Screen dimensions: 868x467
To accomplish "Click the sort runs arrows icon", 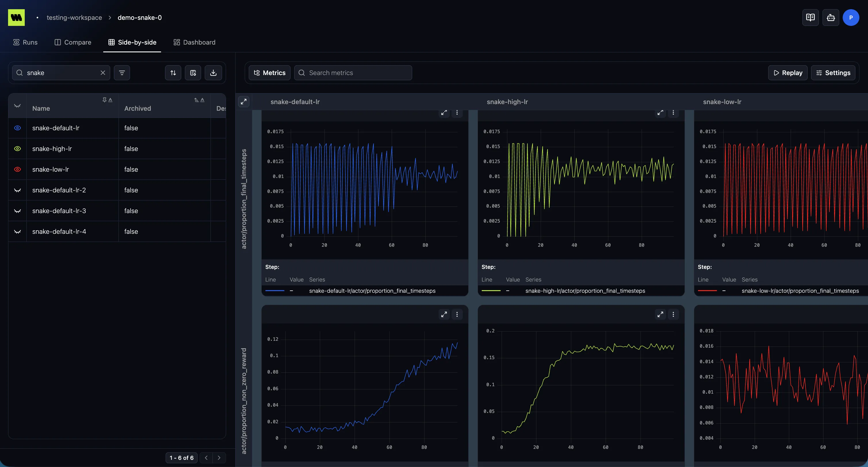I will tap(173, 73).
